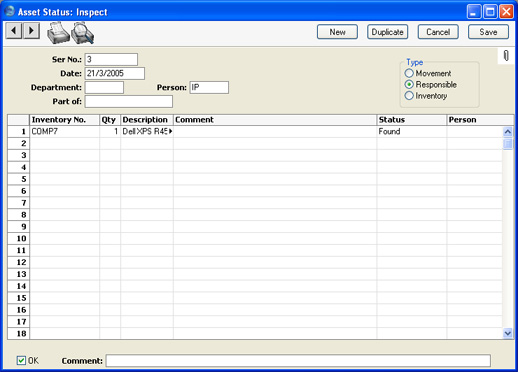Click the Department field

click(104, 87)
